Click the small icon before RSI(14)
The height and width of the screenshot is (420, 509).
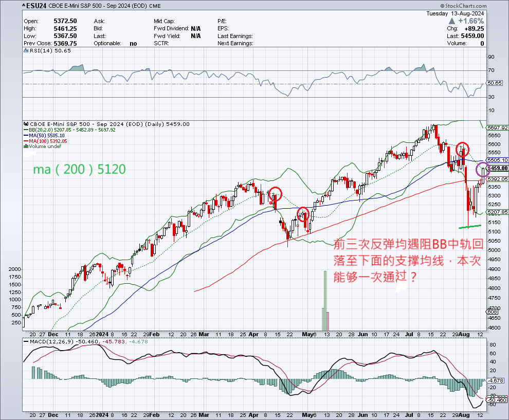point(26,50)
